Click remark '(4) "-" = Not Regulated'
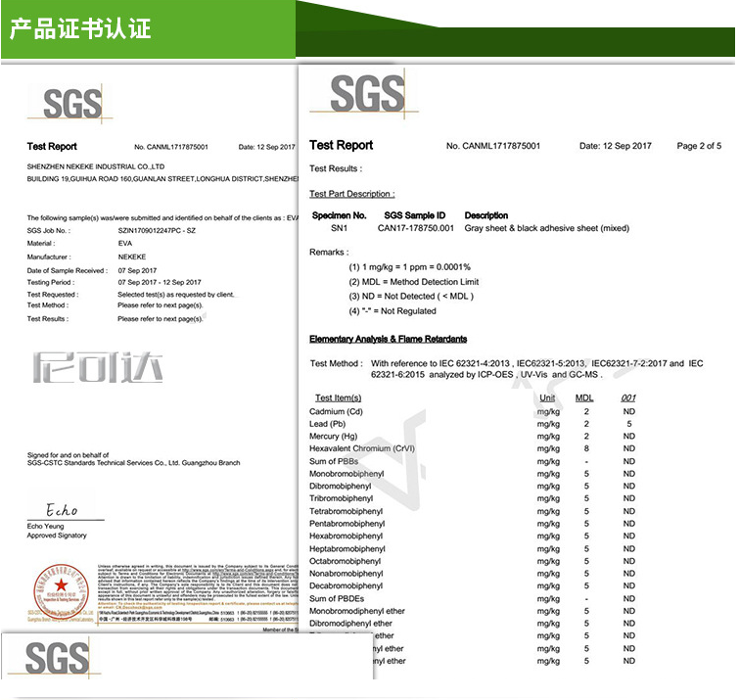This screenshot has width=739, height=700. coord(393,311)
